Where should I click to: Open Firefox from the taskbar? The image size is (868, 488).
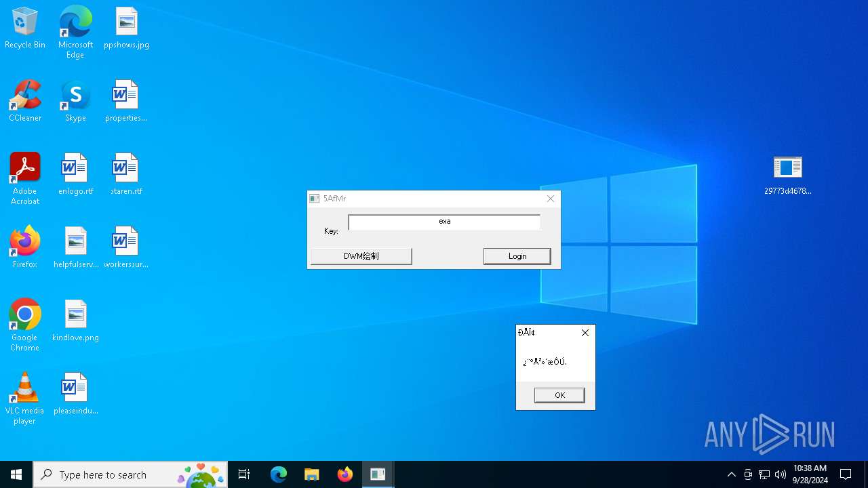click(344, 474)
